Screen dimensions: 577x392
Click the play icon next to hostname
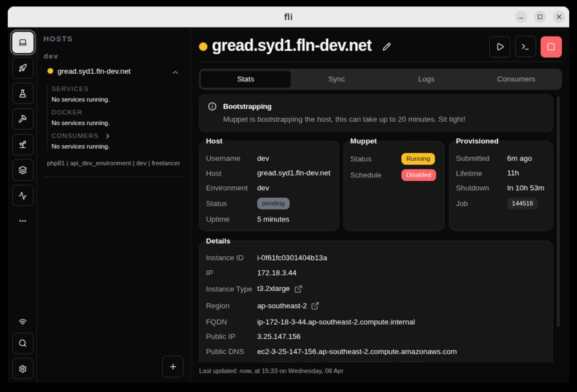pos(499,46)
